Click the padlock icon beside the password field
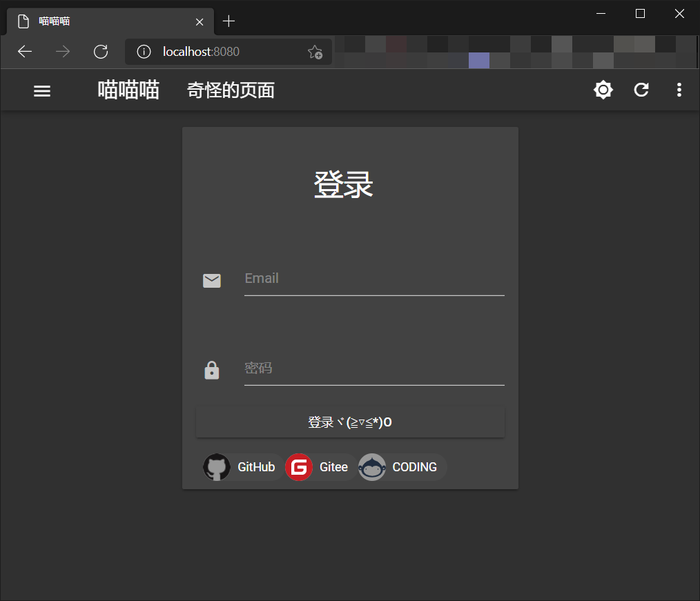This screenshot has height=601, width=700. point(211,370)
